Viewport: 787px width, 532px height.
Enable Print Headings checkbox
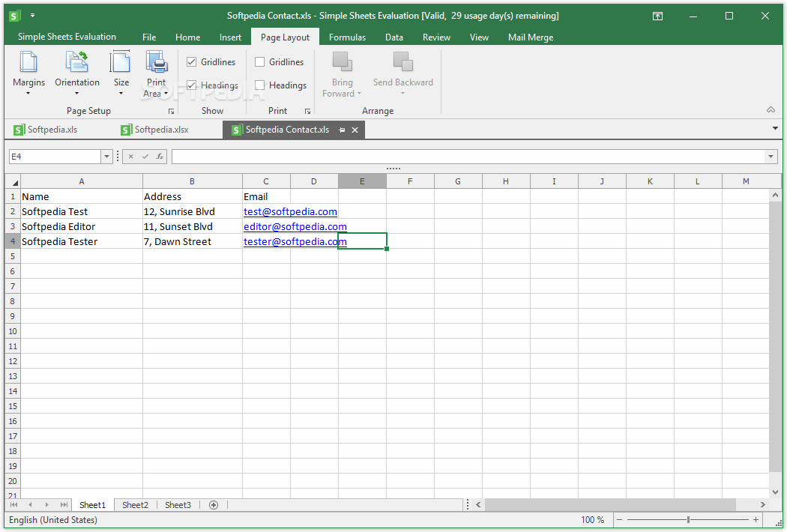tap(259, 85)
